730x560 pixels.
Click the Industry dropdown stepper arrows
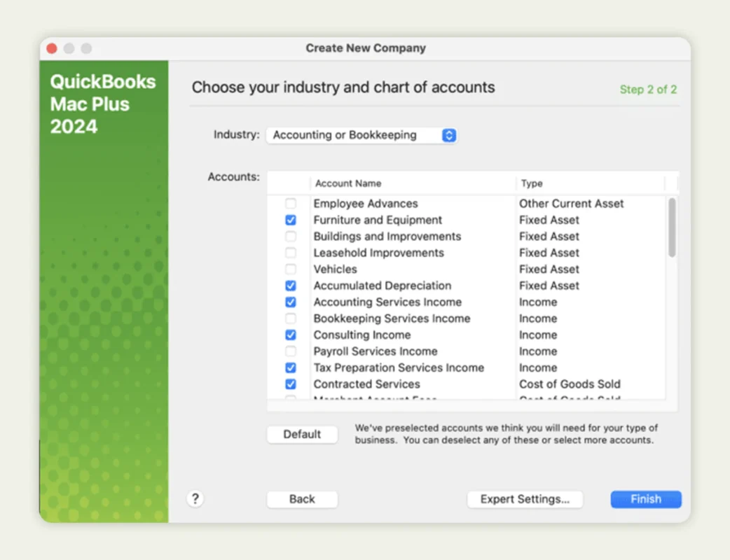tap(448, 134)
